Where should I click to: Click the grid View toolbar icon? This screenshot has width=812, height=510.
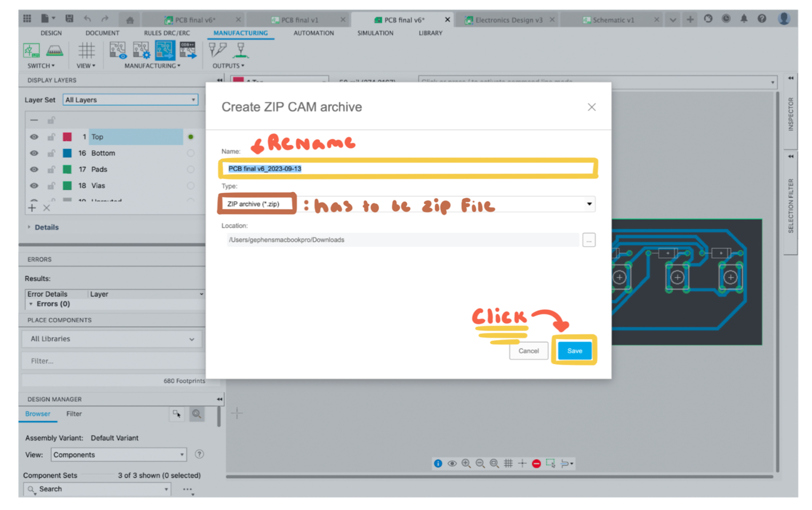click(x=86, y=50)
